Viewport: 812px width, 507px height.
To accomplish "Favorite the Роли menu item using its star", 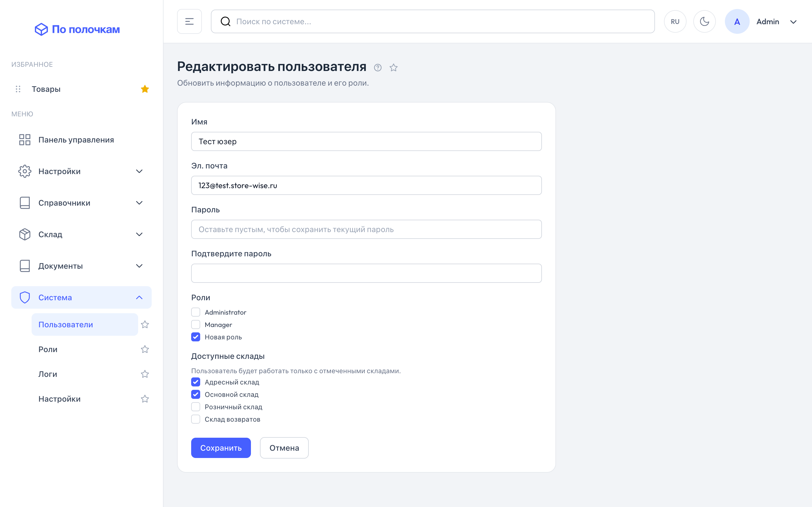I will [145, 349].
